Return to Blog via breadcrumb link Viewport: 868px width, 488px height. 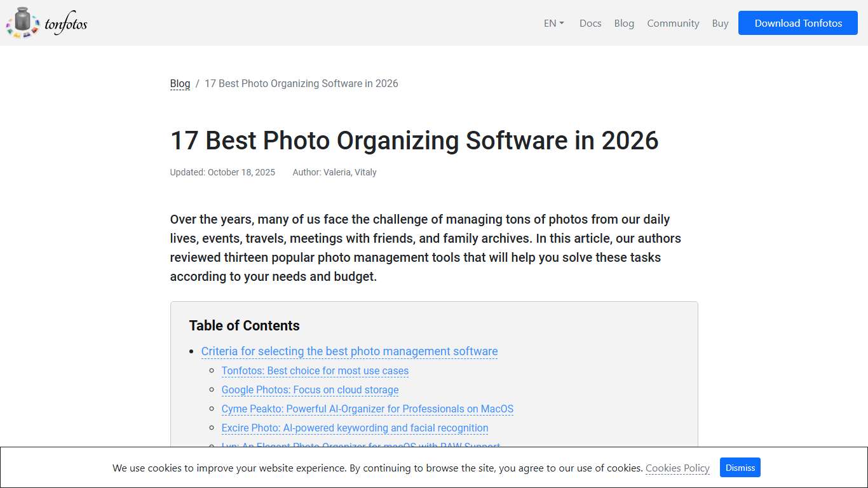180,83
